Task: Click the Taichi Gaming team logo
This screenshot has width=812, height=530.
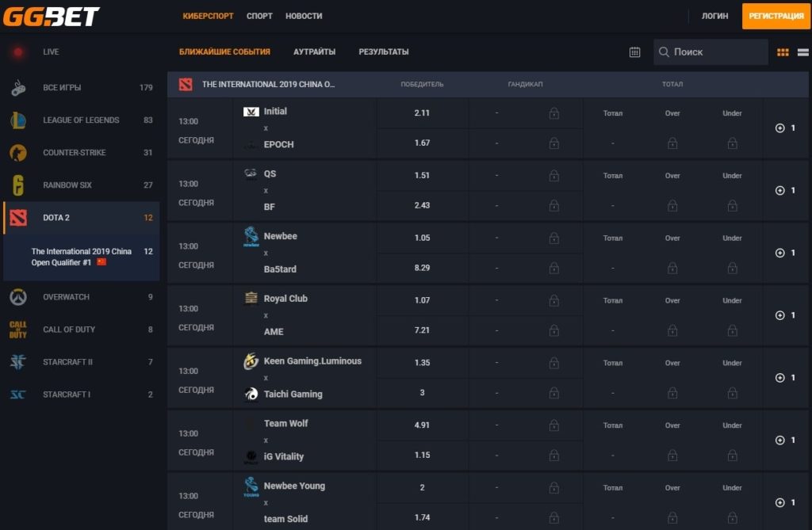Action: (251, 394)
